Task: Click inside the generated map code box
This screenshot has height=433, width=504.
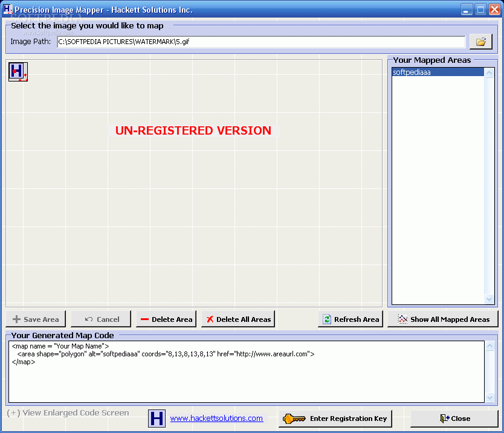Action: 246,371
